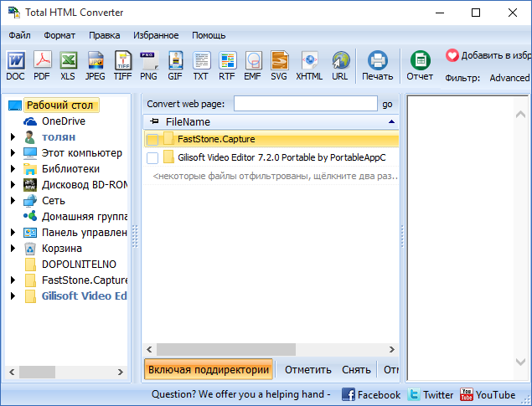This screenshot has width=532, height=406.
Task: Tick the Gilisoft Video Editor checkbox
Action: (152, 157)
